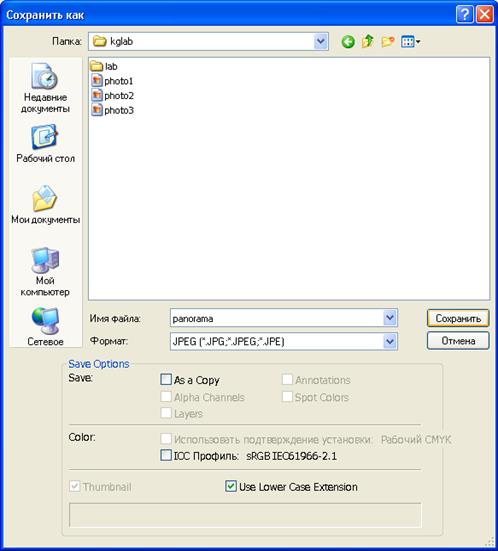Open Рабочий стол in the sidebar
This screenshot has width=498, height=551.
point(45,144)
